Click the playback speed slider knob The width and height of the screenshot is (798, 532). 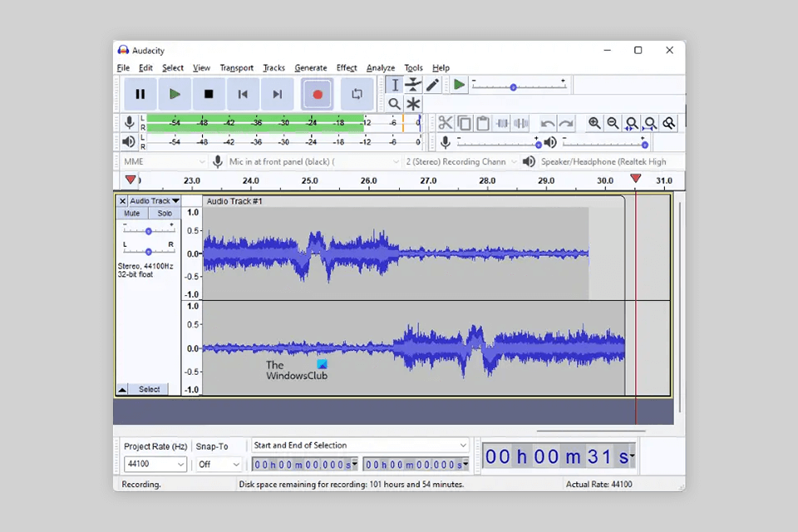pyautogui.click(x=514, y=87)
